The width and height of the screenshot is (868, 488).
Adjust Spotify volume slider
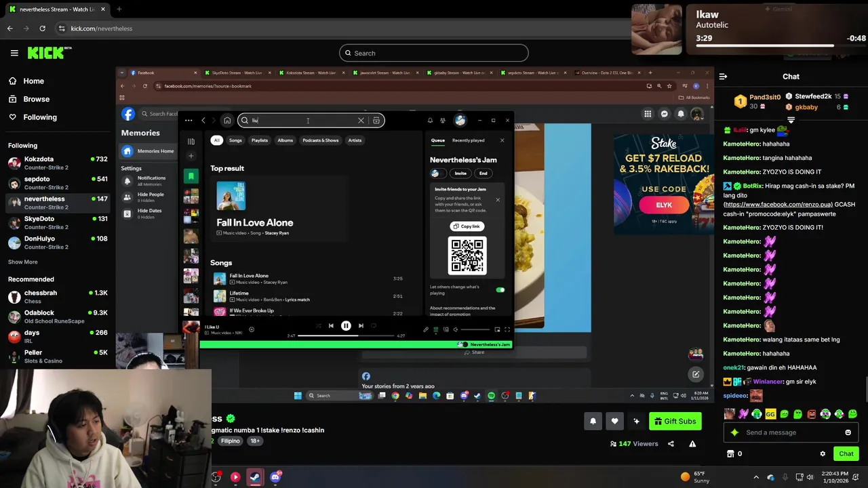[x=474, y=329]
